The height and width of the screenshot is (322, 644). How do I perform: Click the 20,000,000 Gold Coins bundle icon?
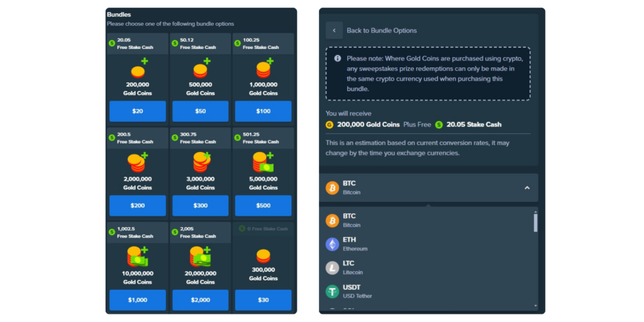click(x=200, y=257)
